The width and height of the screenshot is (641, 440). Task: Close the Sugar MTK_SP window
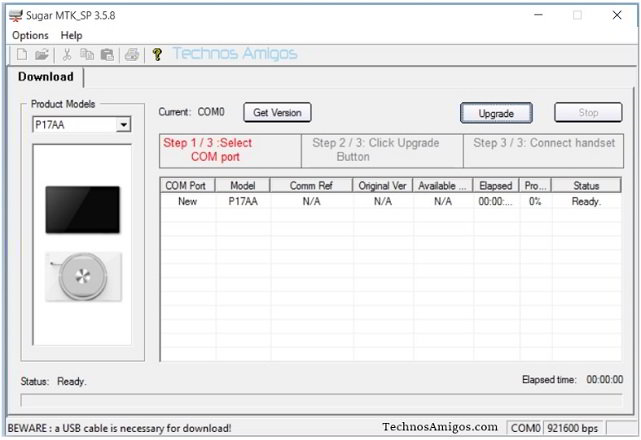point(617,16)
